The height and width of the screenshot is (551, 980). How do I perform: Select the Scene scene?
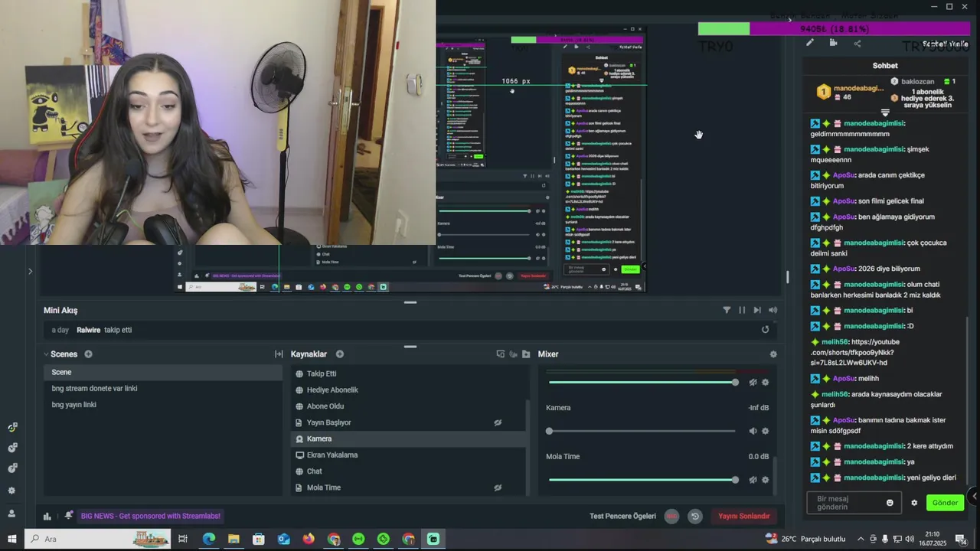coord(163,372)
